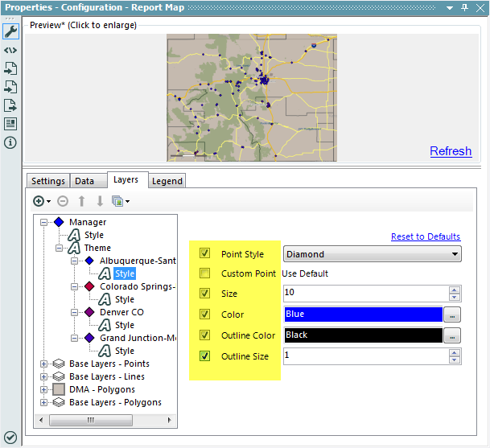
Task: Click Reset to Defaults link
Action: pos(426,236)
